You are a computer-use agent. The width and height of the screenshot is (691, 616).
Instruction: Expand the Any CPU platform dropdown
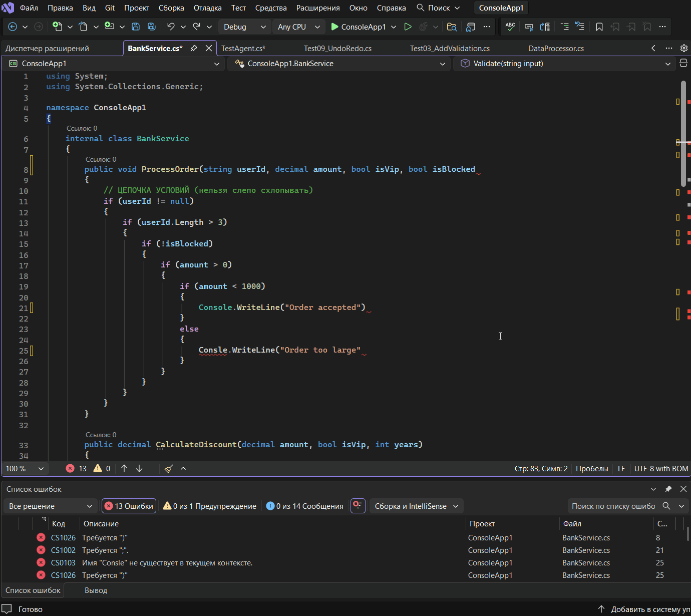click(298, 27)
